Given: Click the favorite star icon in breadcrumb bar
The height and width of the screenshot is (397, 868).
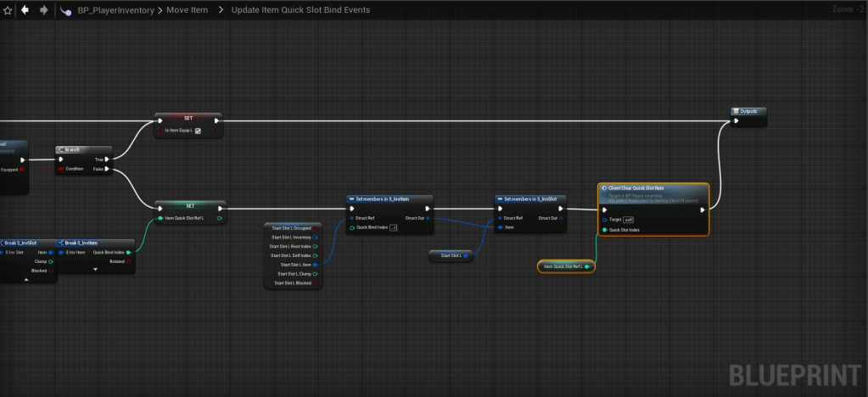Looking at the screenshot, I should [x=7, y=9].
